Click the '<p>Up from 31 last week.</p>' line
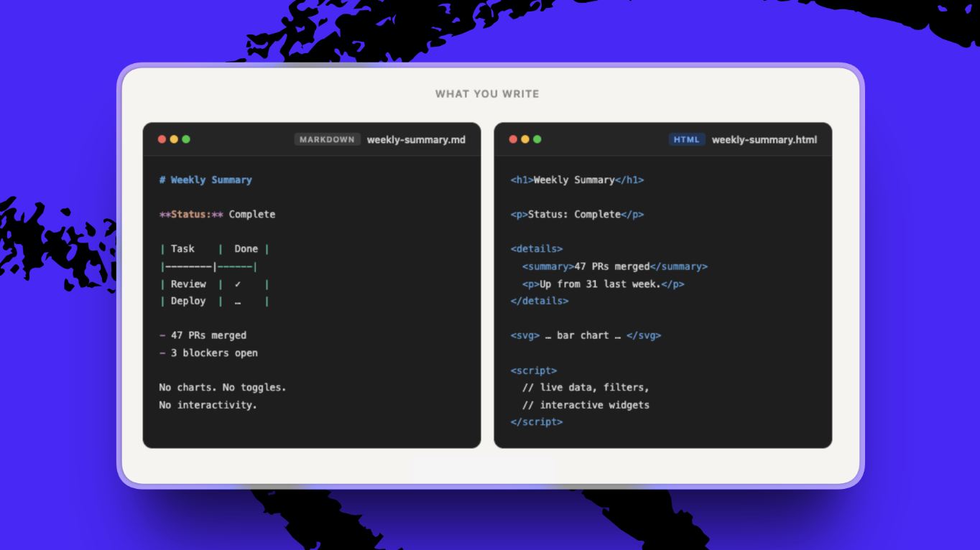 (604, 284)
